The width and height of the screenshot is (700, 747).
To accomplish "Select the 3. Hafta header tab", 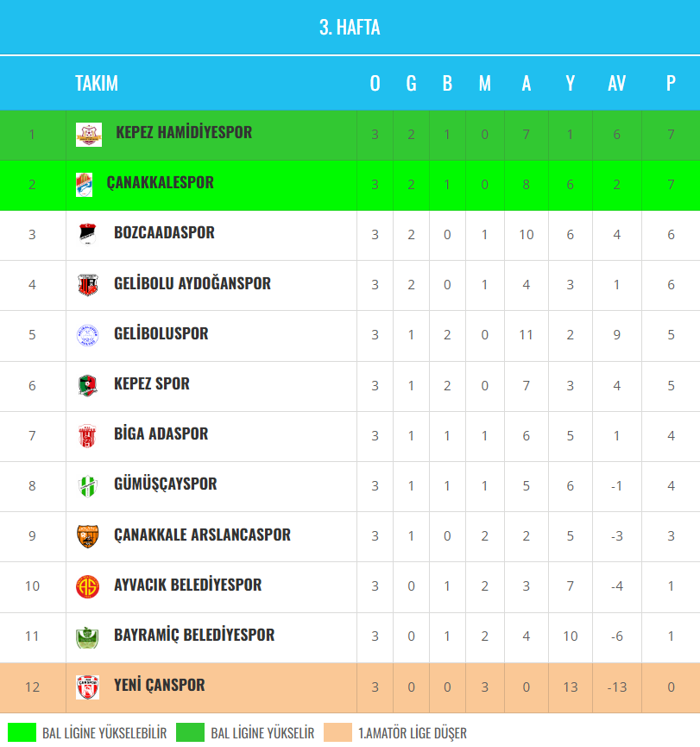I will pos(350,28).
